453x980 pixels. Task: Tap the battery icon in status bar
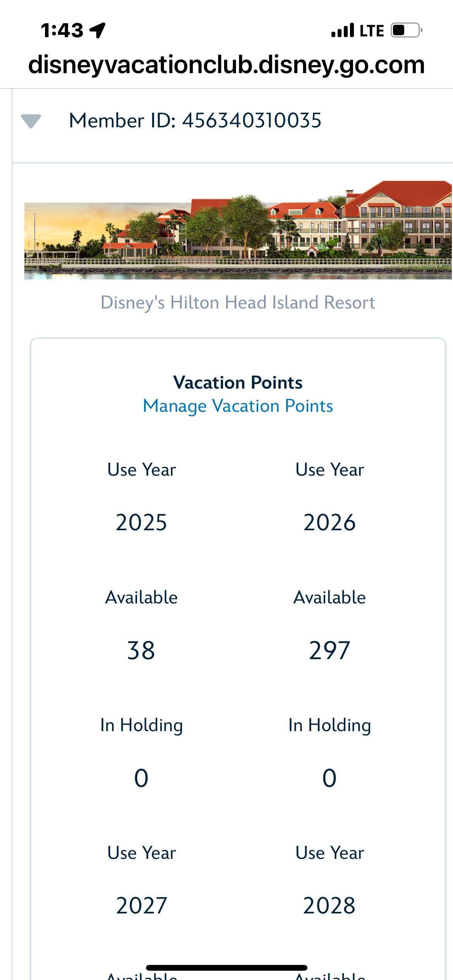coord(406,30)
